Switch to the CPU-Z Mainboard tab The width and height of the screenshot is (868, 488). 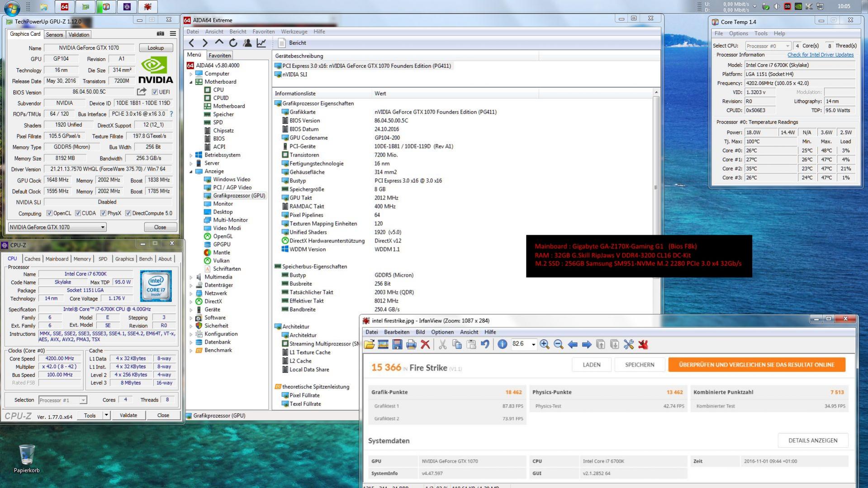[57, 259]
